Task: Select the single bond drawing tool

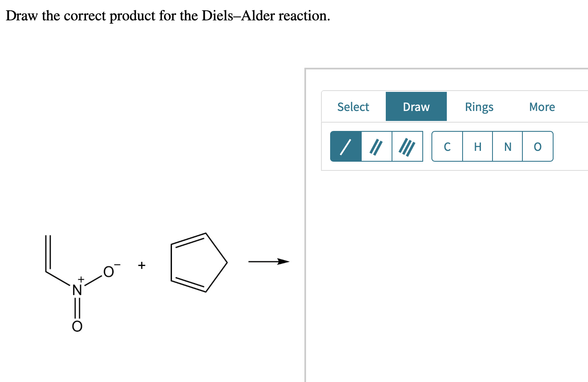Action: pos(346,146)
